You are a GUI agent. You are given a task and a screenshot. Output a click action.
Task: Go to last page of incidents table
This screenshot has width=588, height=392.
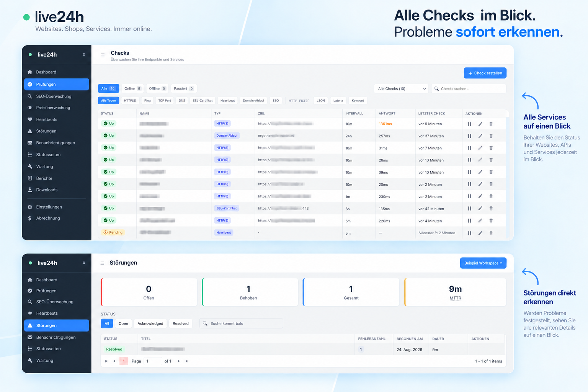pos(187,361)
